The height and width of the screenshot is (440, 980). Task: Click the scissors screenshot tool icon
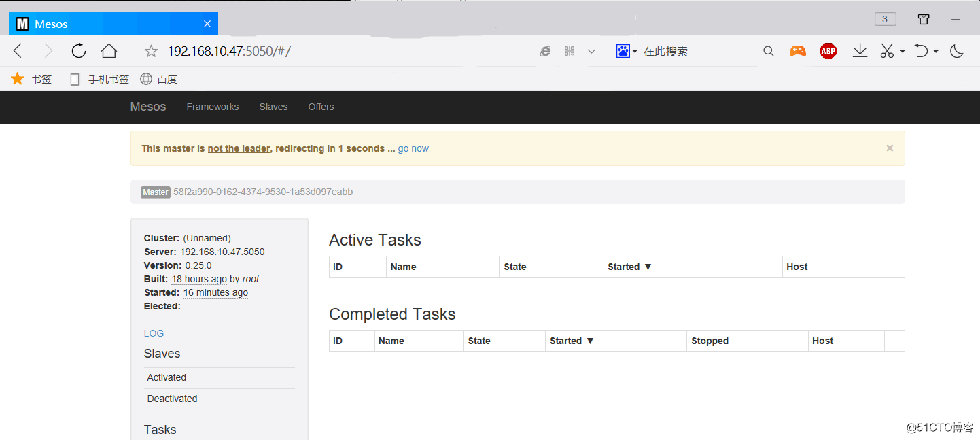[887, 51]
